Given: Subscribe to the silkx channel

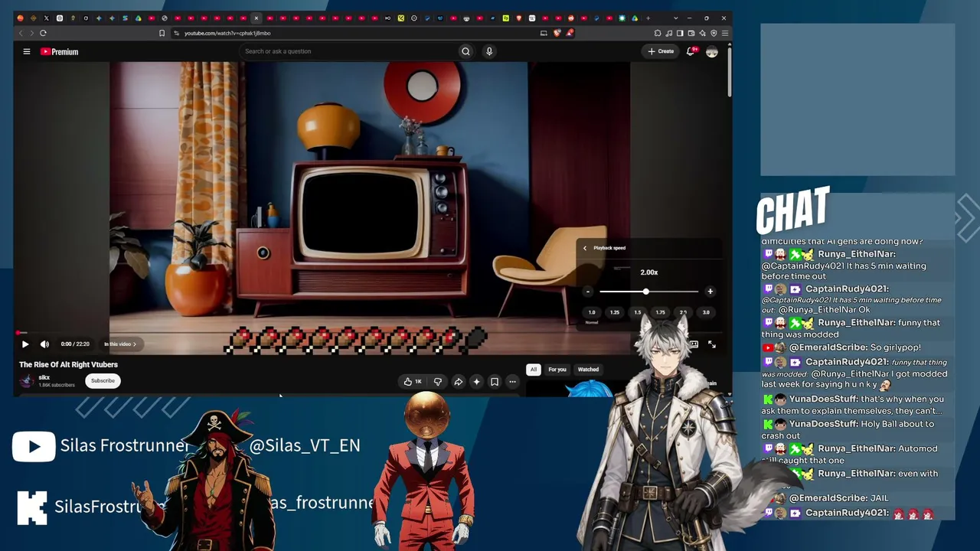Looking at the screenshot, I should click(x=103, y=380).
